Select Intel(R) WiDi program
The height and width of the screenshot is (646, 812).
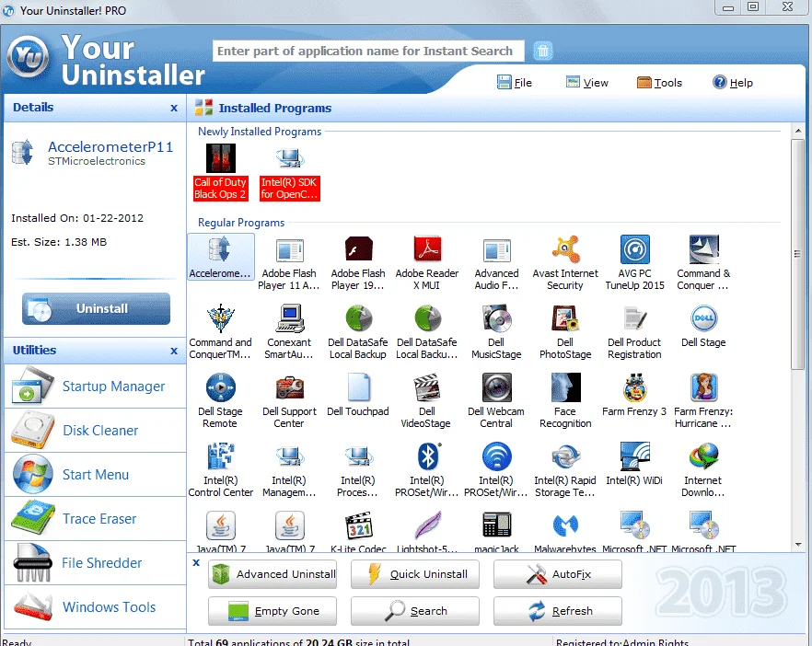point(634,464)
